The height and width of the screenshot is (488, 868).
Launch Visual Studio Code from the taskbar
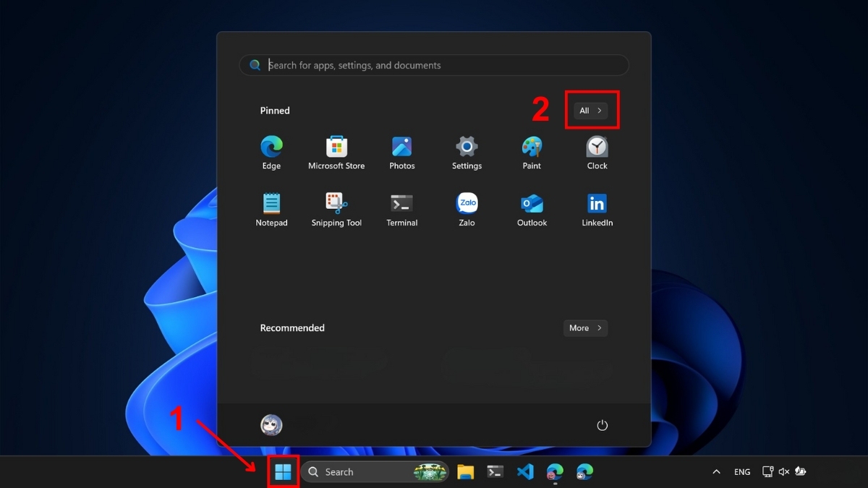point(525,471)
